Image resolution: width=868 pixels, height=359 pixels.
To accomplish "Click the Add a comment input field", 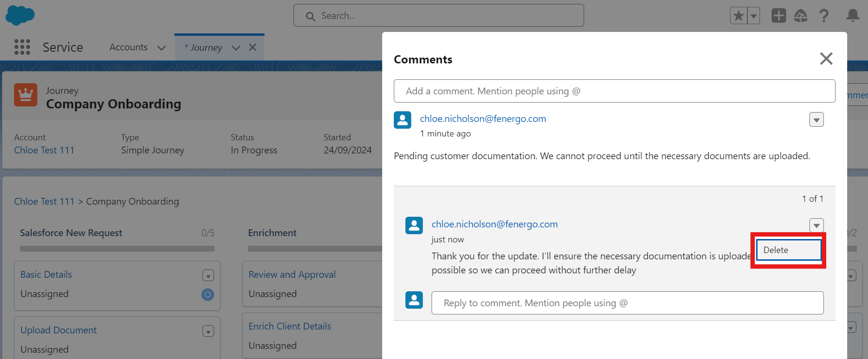I will pyautogui.click(x=614, y=91).
